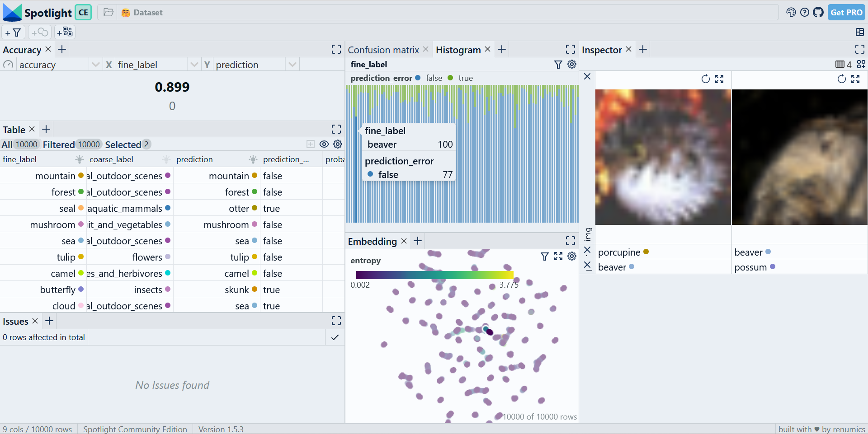Open Histogram settings gear

coord(572,65)
